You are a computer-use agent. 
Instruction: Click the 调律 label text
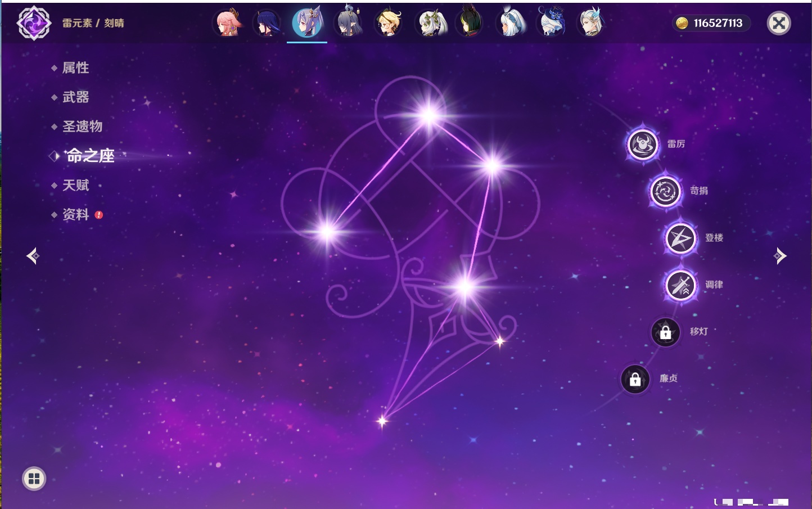[x=714, y=285]
